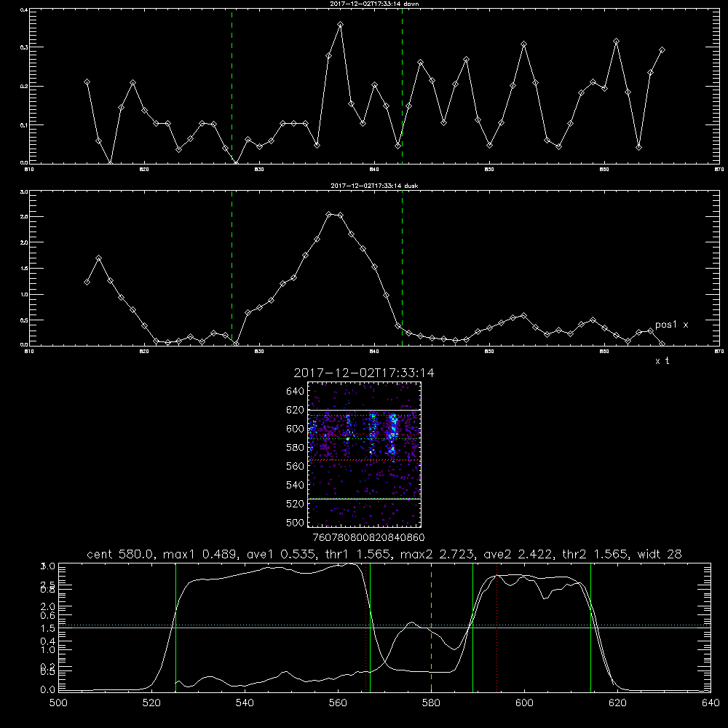Click the '540' tick label on bottom plot x-axis

pos(245,703)
